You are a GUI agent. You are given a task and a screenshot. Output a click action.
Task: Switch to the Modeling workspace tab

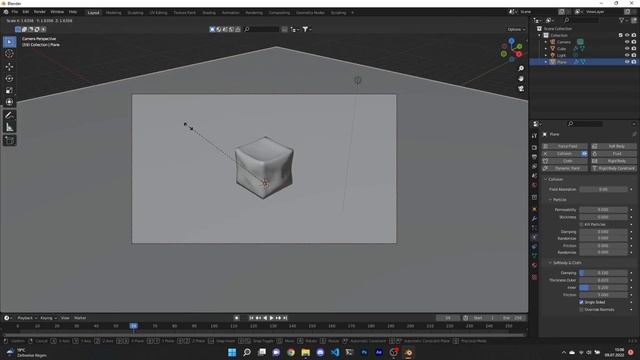[x=113, y=13]
